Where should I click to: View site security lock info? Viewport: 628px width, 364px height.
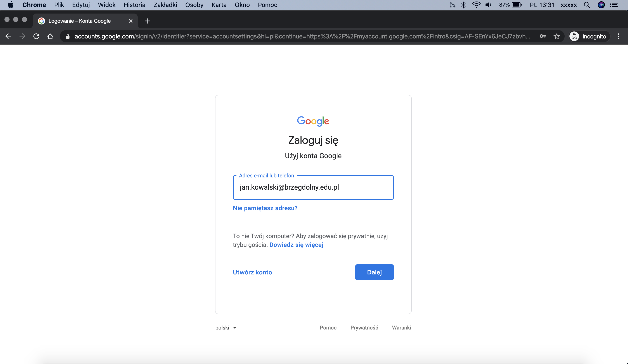(x=68, y=36)
